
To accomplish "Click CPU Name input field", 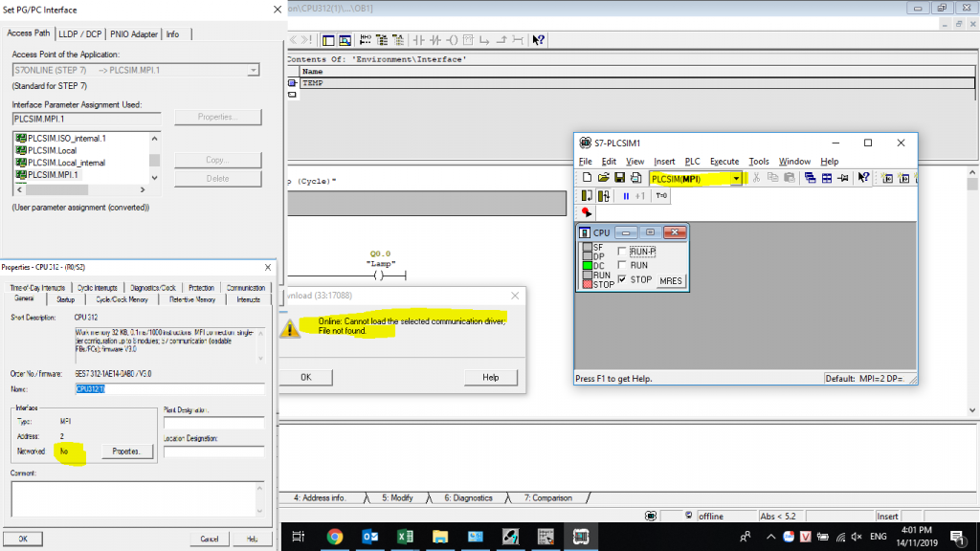I will [169, 388].
